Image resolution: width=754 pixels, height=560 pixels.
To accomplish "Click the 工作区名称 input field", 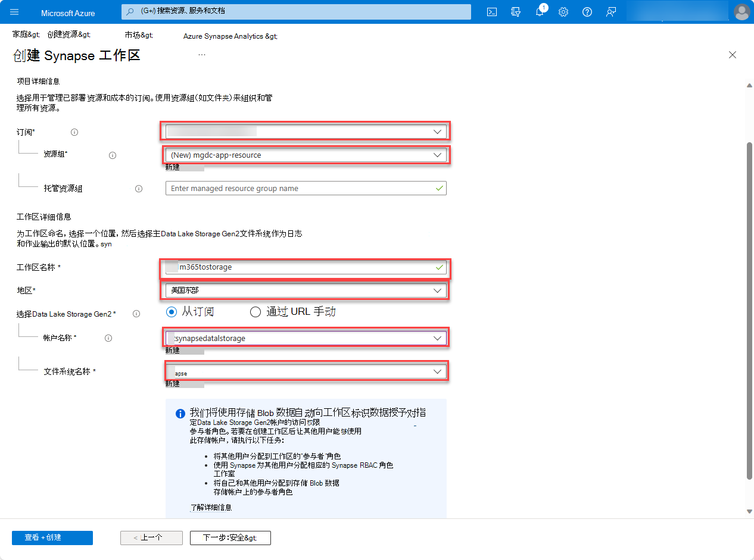I will (x=306, y=267).
